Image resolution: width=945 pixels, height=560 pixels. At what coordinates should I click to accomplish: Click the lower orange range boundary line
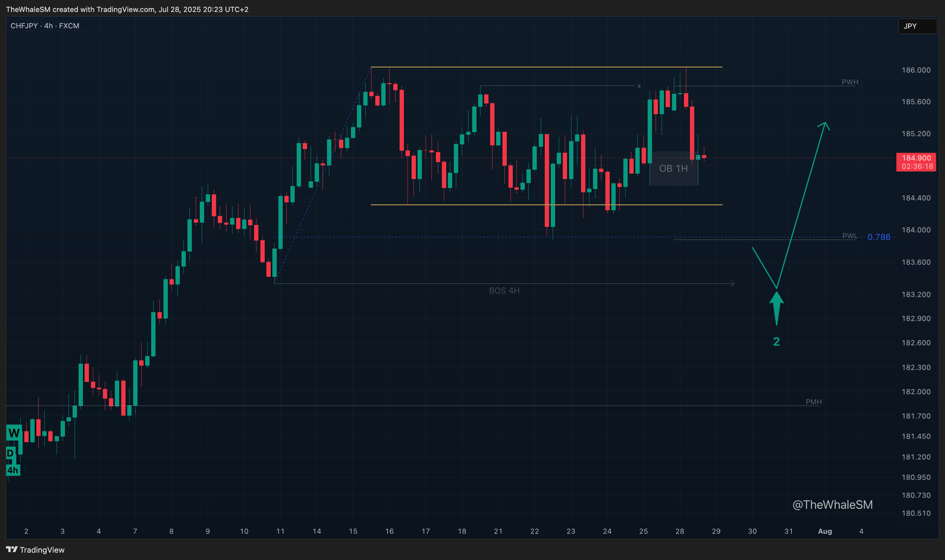coord(546,205)
